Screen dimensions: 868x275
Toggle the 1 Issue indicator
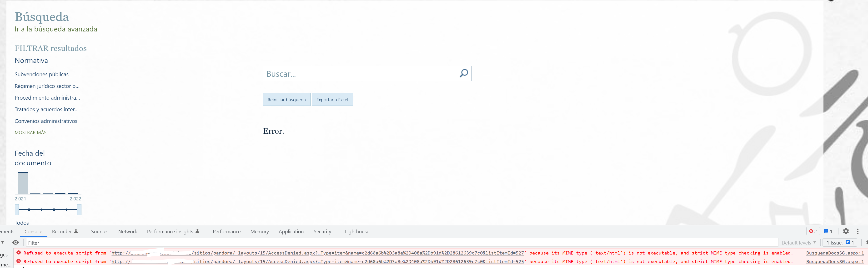[839, 242]
